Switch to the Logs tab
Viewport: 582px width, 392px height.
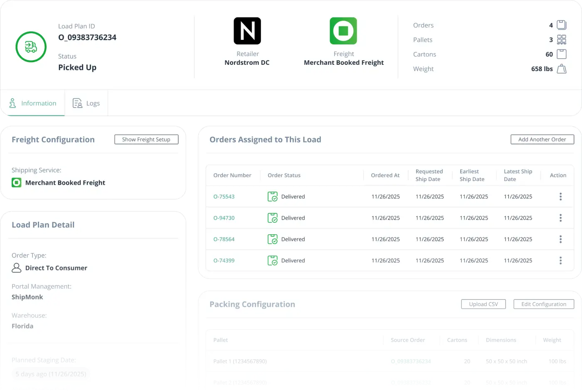point(86,103)
